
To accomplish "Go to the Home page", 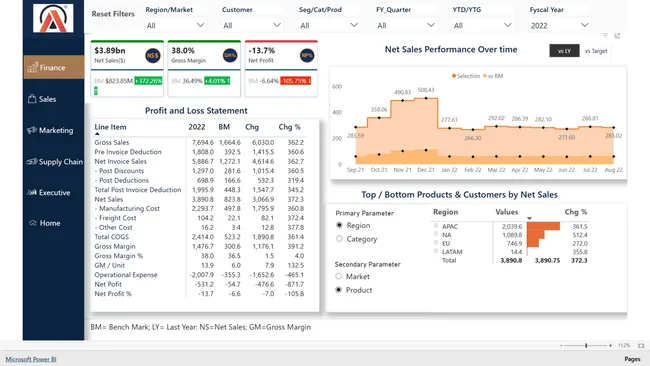I will (53, 223).
